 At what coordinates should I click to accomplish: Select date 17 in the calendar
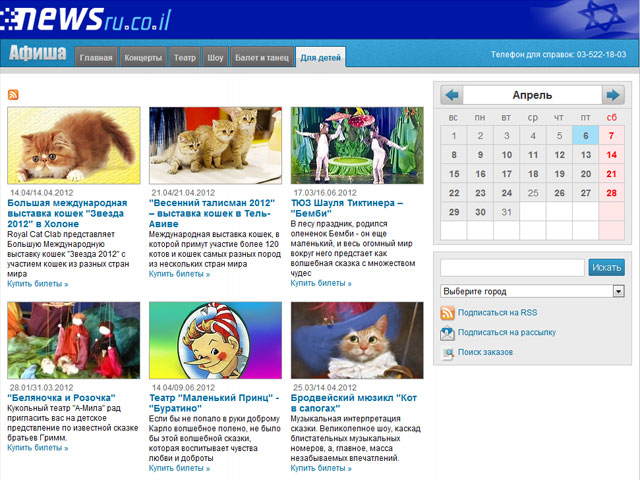coord(507,174)
